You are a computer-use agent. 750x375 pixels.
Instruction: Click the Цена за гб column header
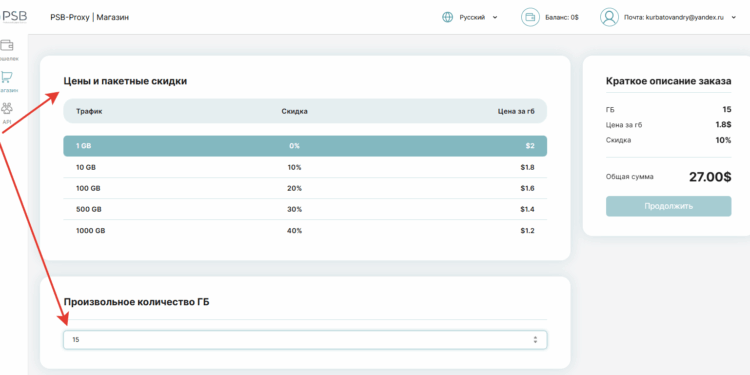coord(516,111)
